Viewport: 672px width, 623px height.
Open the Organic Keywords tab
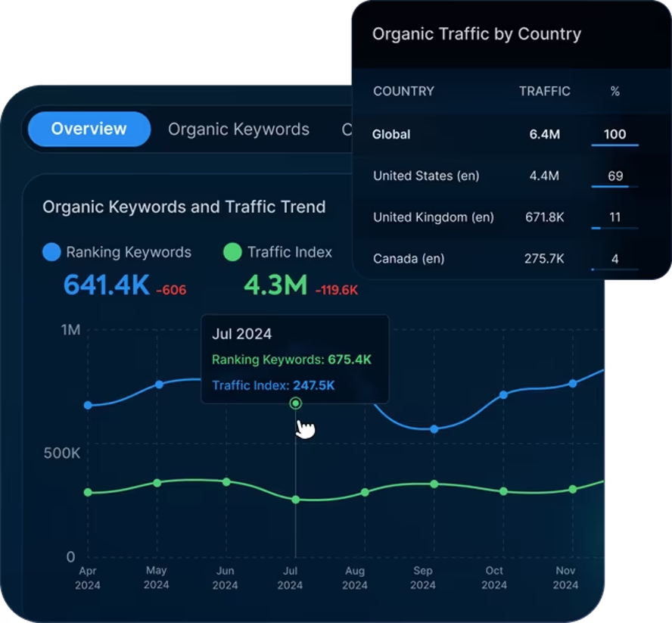238,129
